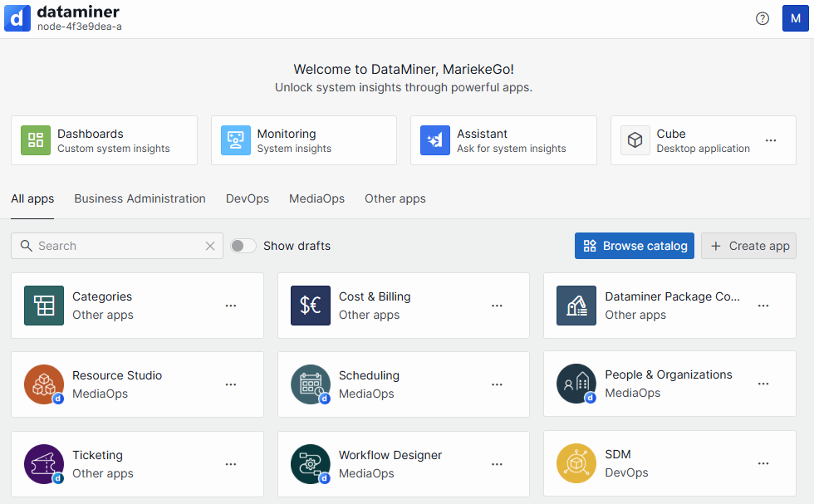
Task: Switch to Business Administration tab
Action: click(140, 198)
